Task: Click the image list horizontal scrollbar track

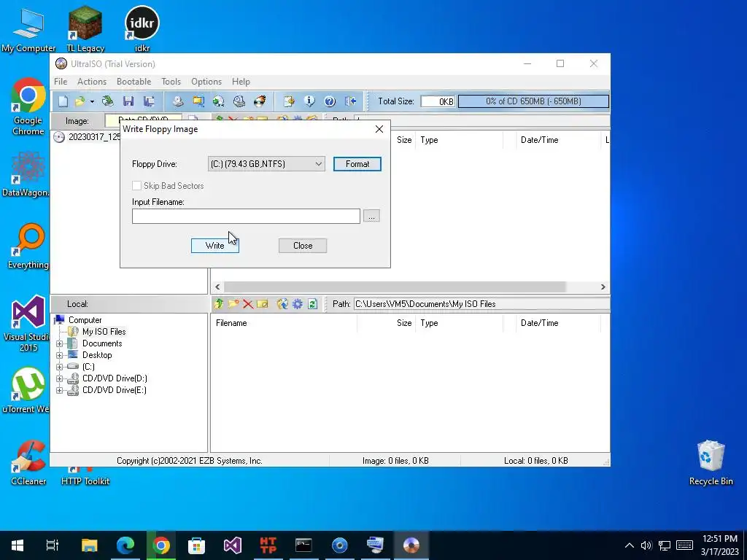Action: (395, 287)
